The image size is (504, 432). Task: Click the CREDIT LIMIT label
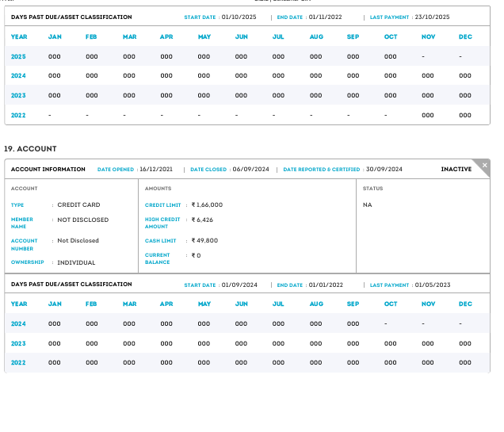[x=162, y=205]
